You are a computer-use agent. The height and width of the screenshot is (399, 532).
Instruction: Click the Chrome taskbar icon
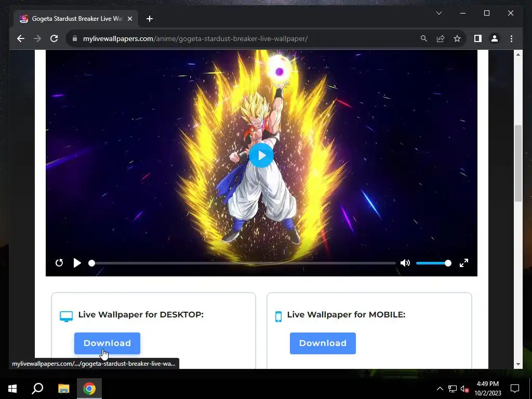point(89,389)
